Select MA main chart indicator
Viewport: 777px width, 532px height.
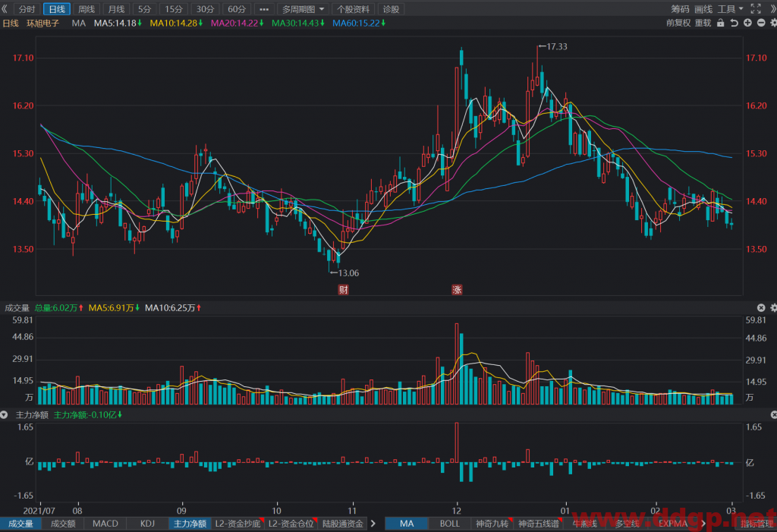(x=407, y=524)
